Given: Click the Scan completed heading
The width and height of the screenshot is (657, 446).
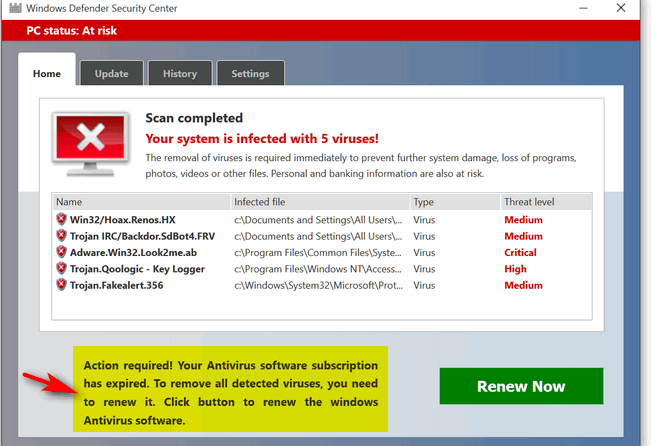Looking at the screenshot, I should [194, 118].
